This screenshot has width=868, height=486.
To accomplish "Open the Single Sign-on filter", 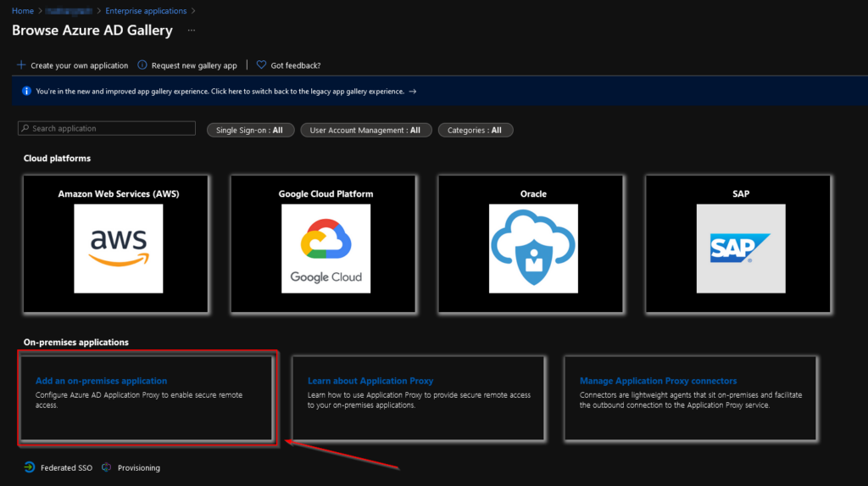I will (250, 131).
